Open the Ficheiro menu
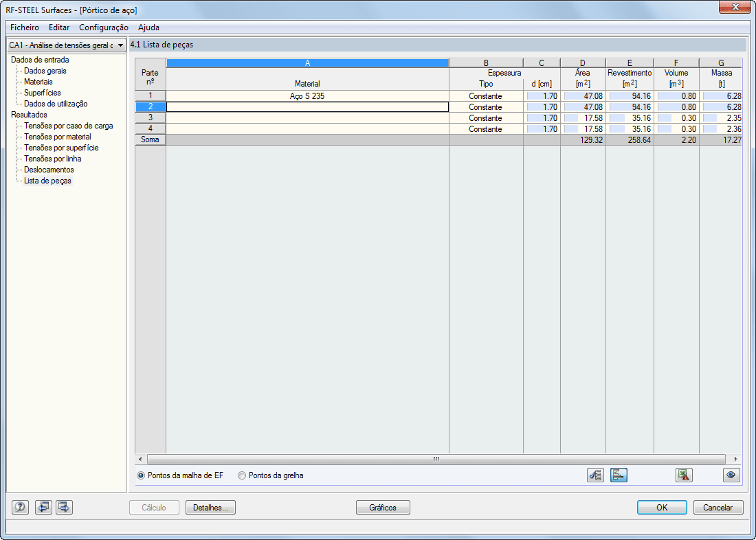This screenshot has height=540, width=756. (25, 27)
